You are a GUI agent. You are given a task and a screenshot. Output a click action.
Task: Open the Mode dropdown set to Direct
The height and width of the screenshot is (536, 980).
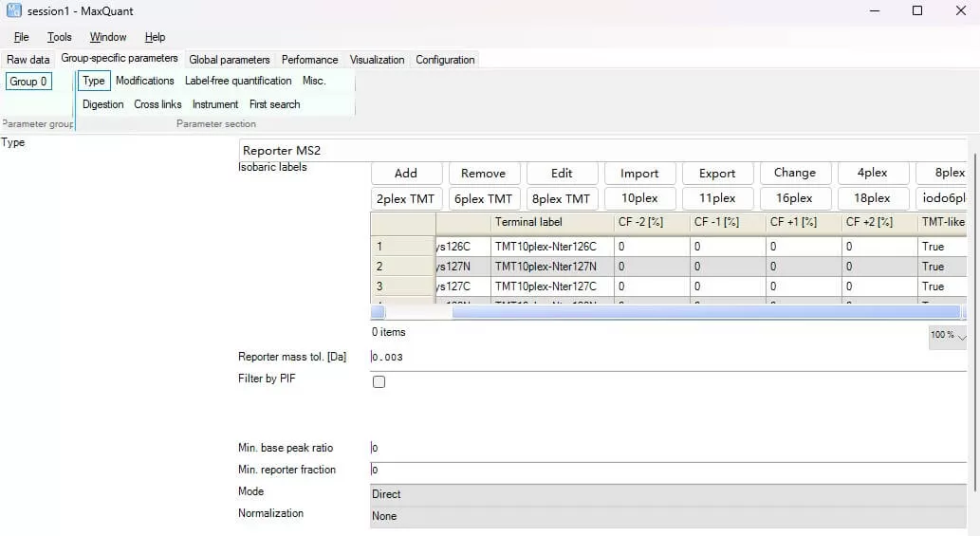tap(667, 494)
